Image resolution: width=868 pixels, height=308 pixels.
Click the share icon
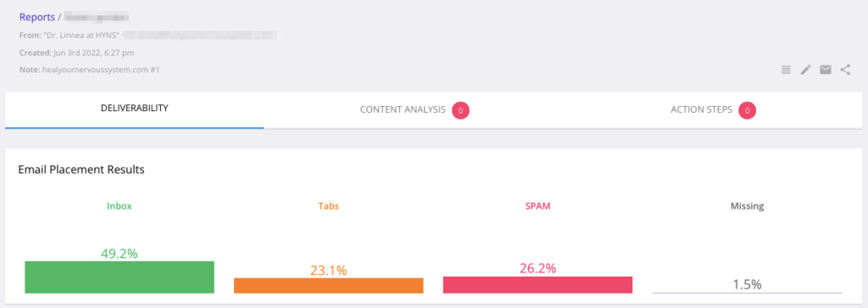(845, 70)
